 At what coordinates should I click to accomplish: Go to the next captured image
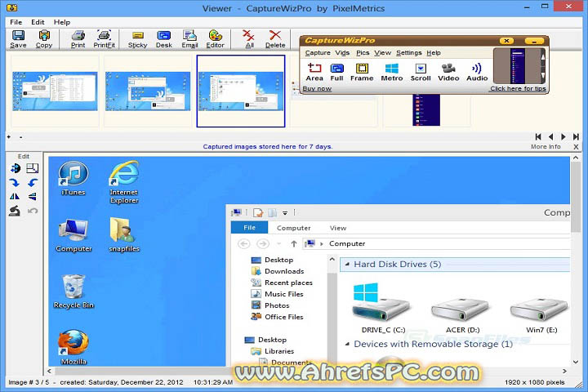coord(563,137)
